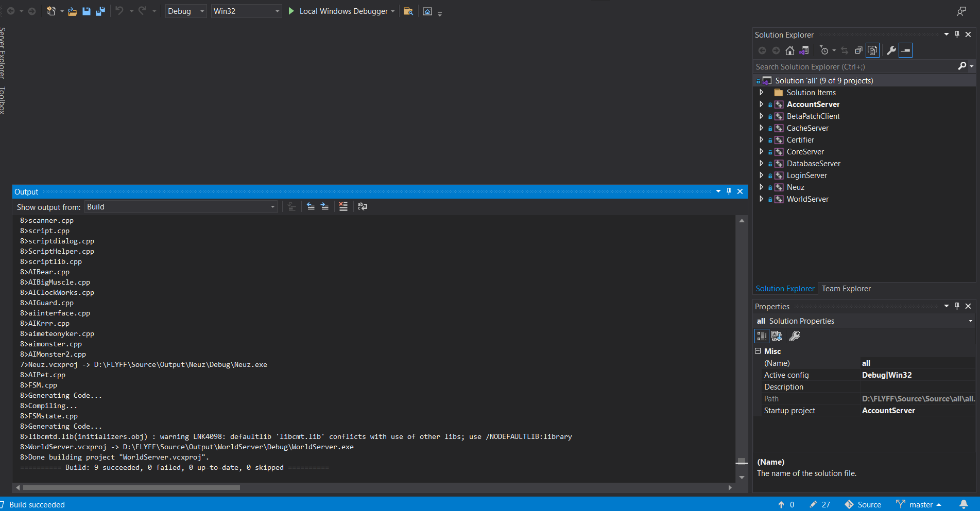
Task: Select the CoreServer project
Action: click(805, 151)
